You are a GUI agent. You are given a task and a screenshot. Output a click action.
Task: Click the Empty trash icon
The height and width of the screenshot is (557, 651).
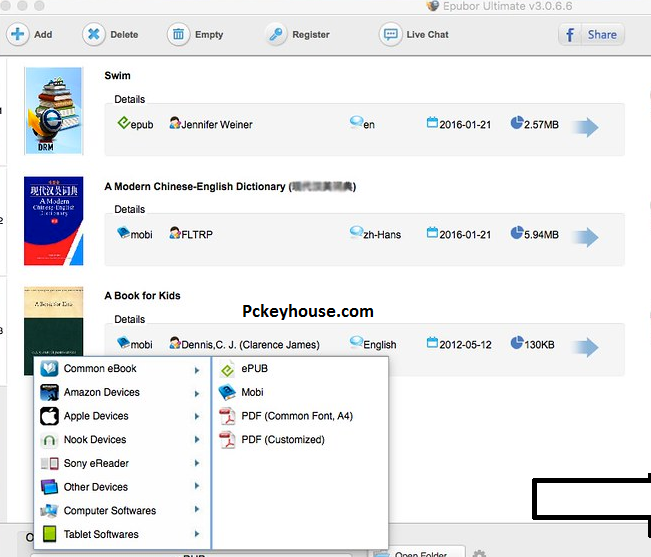(x=179, y=34)
